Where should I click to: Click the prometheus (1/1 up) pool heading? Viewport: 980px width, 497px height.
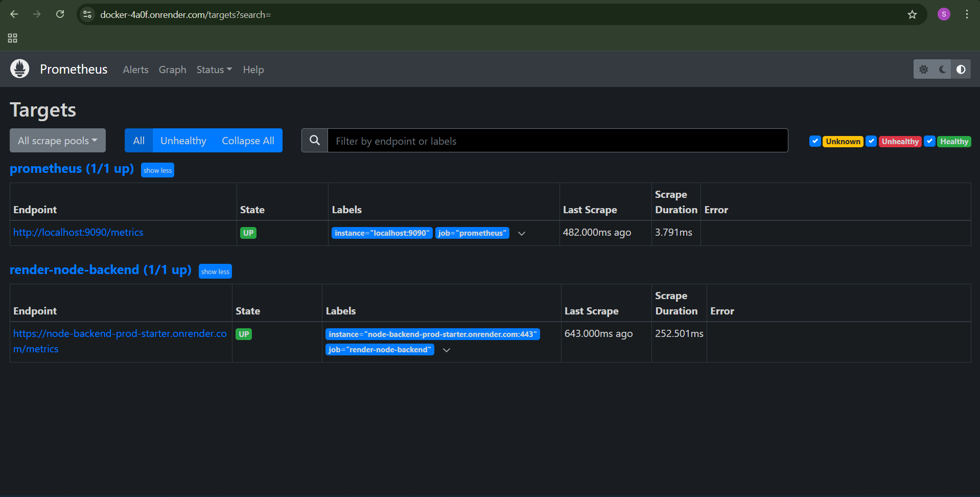coord(72,168)
